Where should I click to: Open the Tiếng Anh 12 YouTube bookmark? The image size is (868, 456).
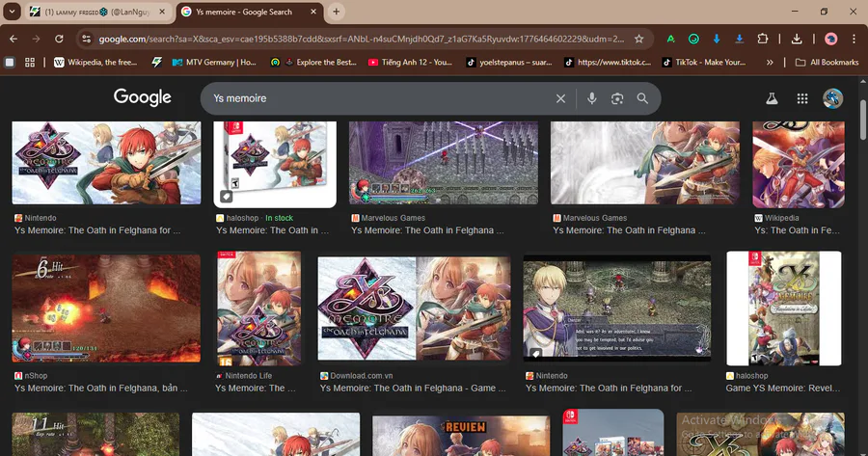click(x=410, y=63)
